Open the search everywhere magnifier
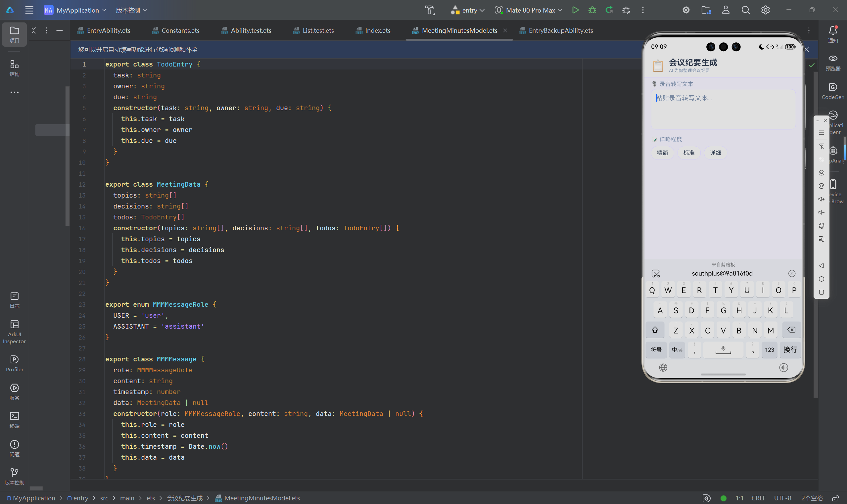Image resolution: width=847 pixels, height=504 pixels. [745, 10]
